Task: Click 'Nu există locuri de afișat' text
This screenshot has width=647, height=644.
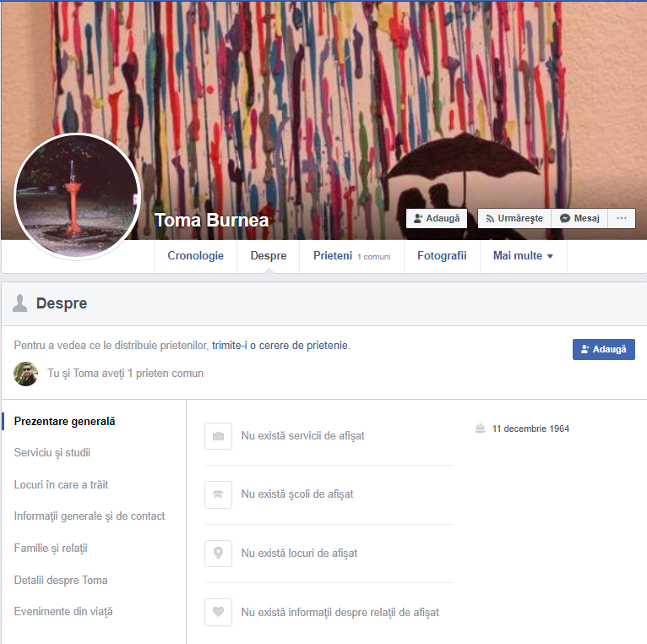Action: pos(299,554)
